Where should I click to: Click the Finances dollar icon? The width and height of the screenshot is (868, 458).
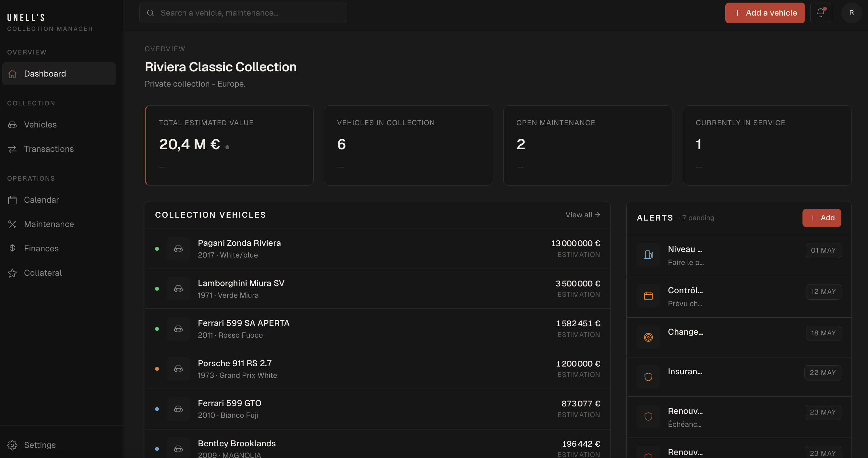pyautogui.click(x=12, y=248)
